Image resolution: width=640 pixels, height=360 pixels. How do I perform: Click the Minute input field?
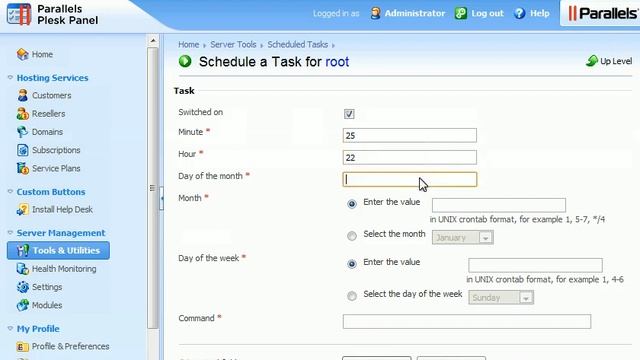pos(409,136)
